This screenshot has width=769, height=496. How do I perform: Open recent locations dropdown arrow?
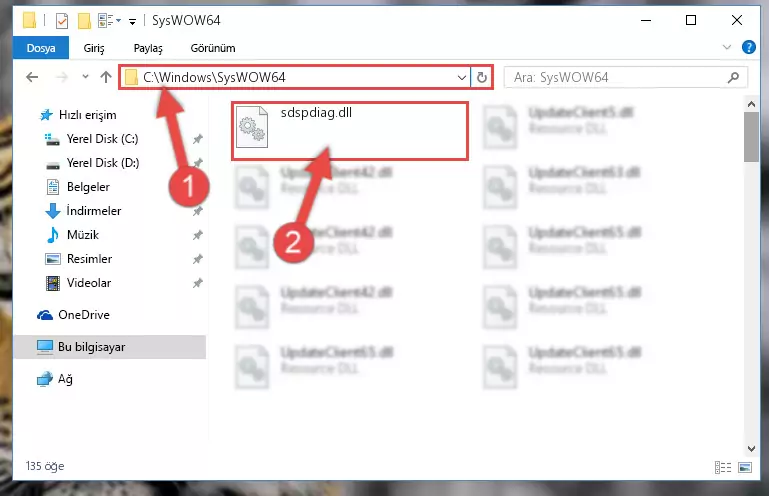click(85, 77)
